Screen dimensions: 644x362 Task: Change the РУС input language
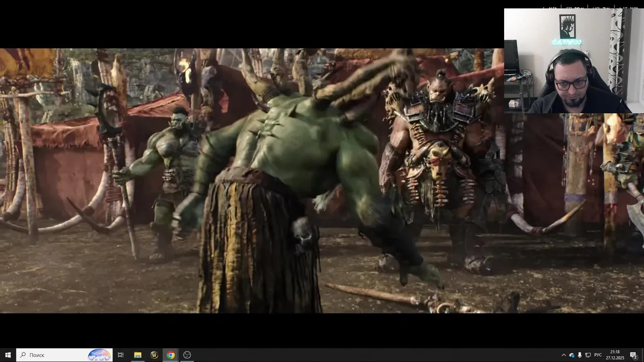point(598,355)
